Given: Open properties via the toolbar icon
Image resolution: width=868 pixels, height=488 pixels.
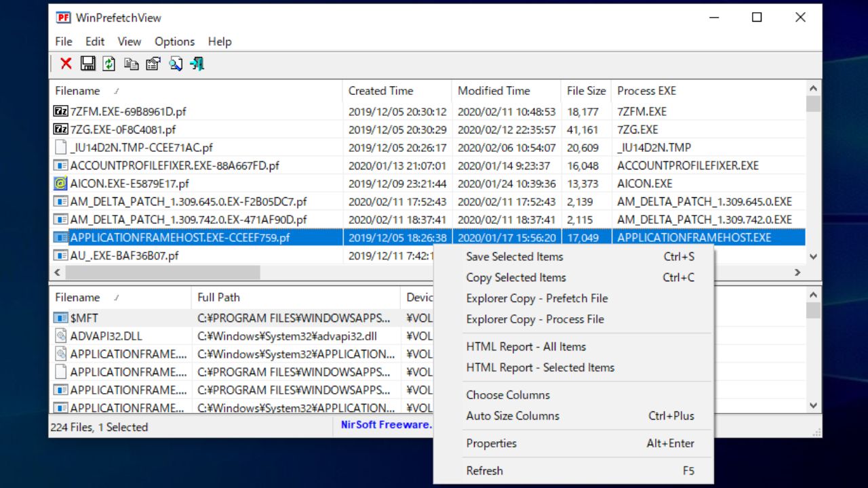Looking at the screenshot, I should 153,64.
